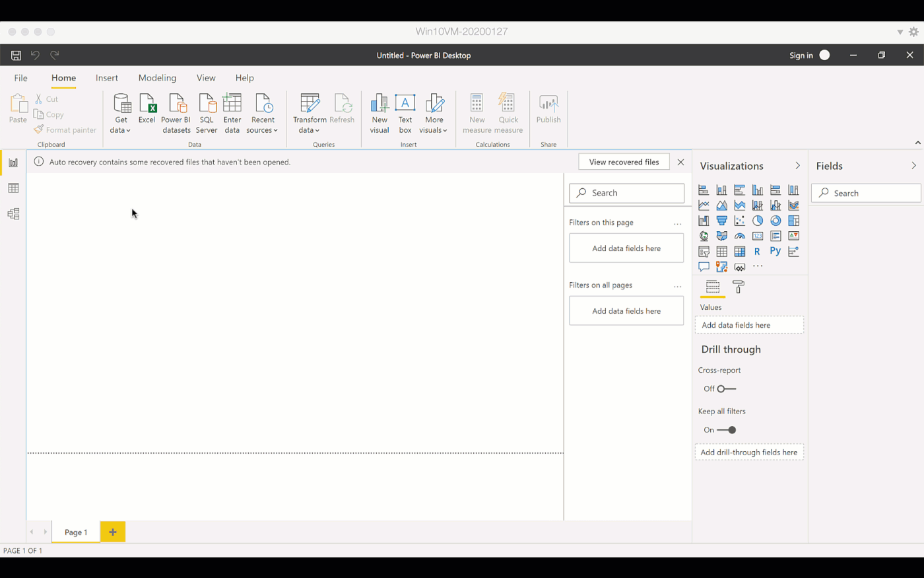
Task: Open the Model view in left sidebar
Action: coord(13,214)
